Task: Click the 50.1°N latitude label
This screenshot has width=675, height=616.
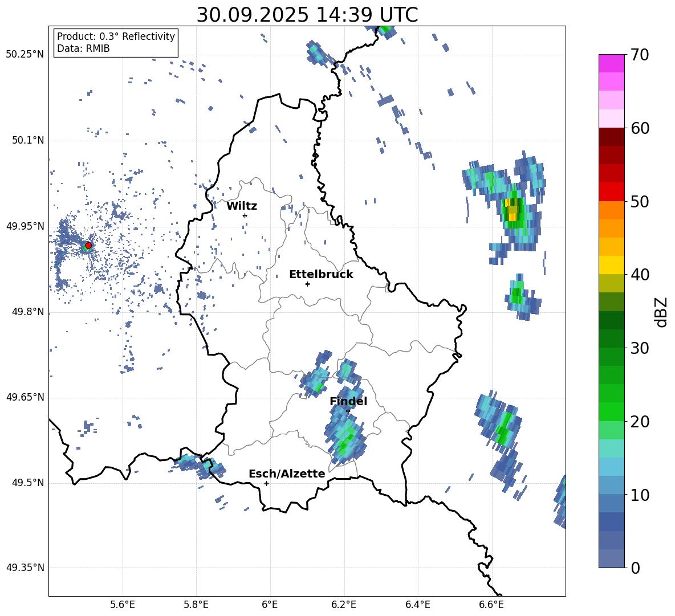Action: (x=27, y=140)
